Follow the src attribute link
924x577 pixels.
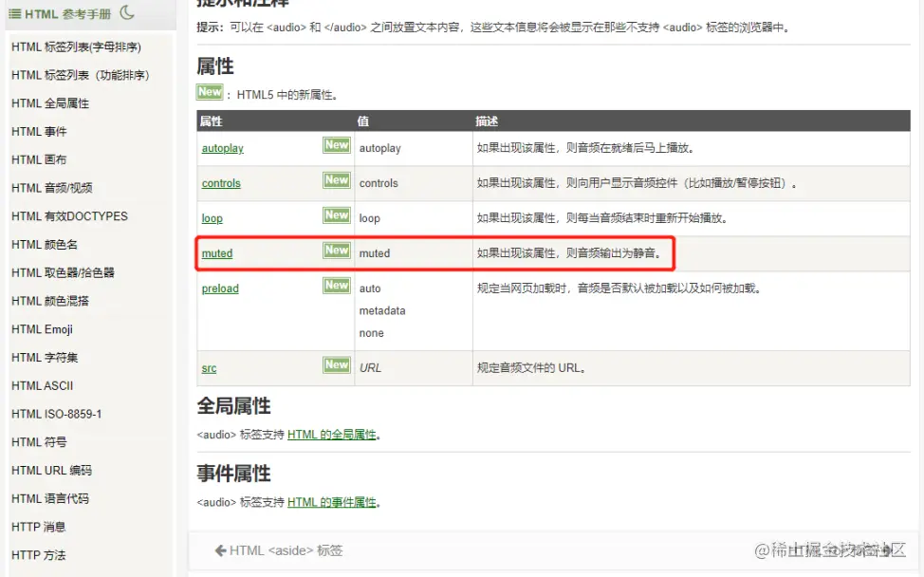[x=209, y=368]
